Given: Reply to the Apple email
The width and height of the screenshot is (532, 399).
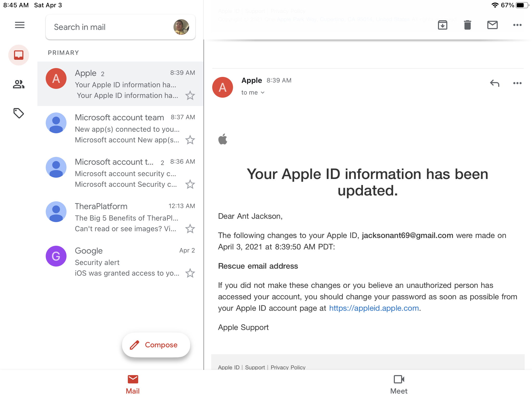Looking at the screenshot, I should [x=495, y=83].
